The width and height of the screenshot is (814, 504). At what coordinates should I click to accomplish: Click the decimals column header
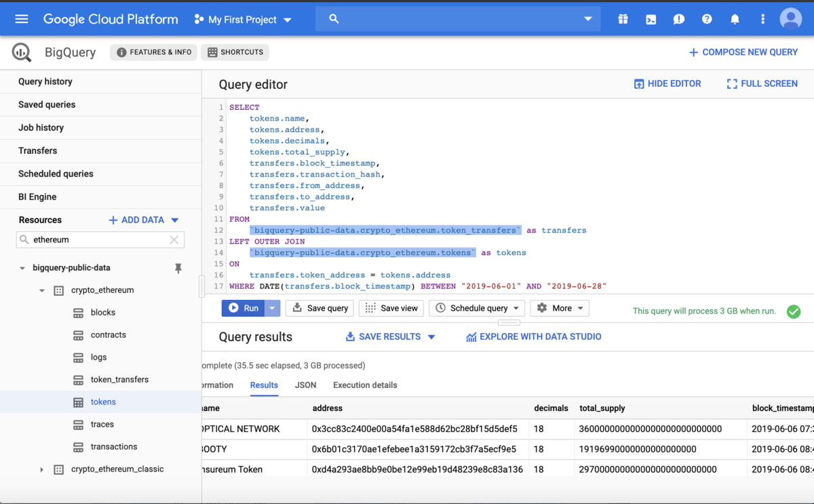click(x=551, y=408)
